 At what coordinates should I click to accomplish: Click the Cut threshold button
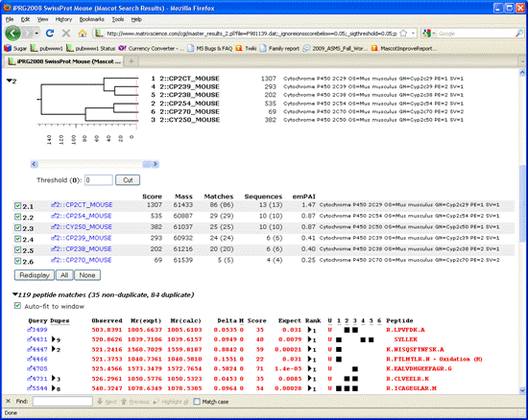128,180
